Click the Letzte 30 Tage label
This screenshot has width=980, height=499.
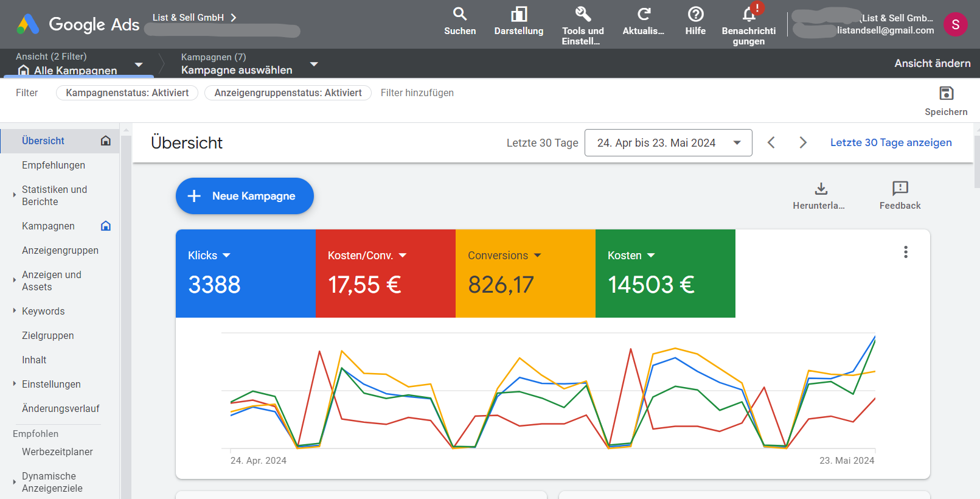(x=542, y=142)
